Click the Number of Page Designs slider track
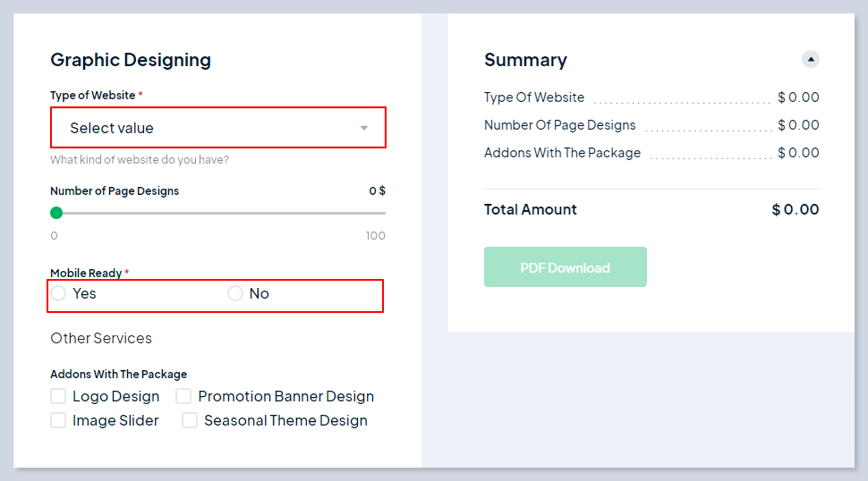Viewport: 868px width, 481px height. (224, 213)
